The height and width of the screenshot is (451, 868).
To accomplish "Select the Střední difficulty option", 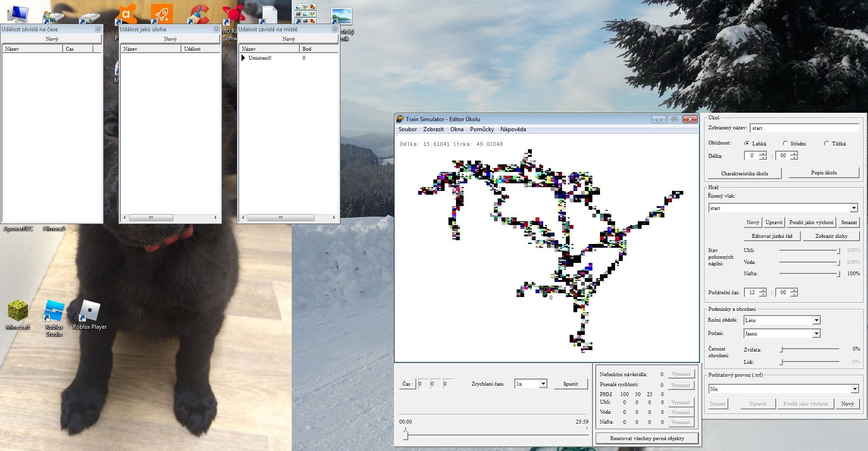I will pos(786,144).
